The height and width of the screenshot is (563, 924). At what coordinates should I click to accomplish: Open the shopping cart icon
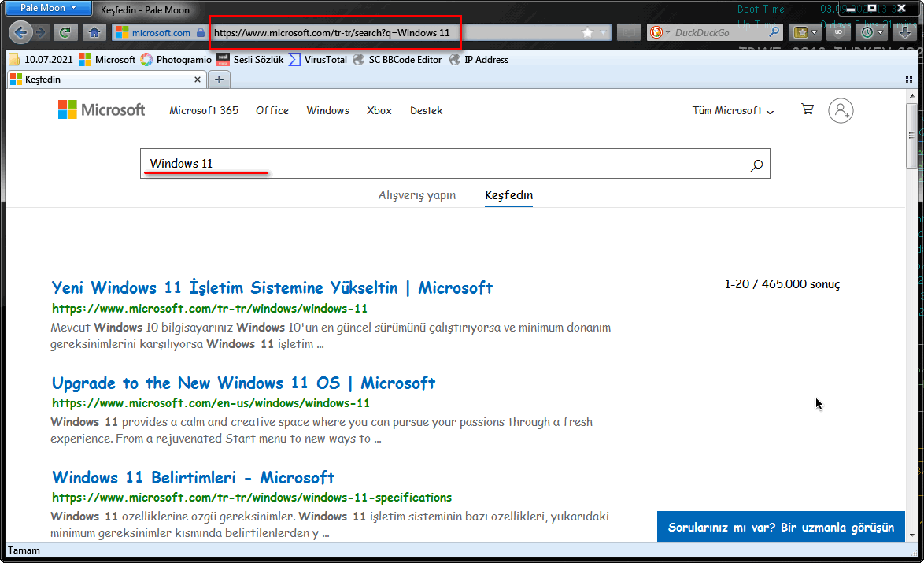[808, 109]
